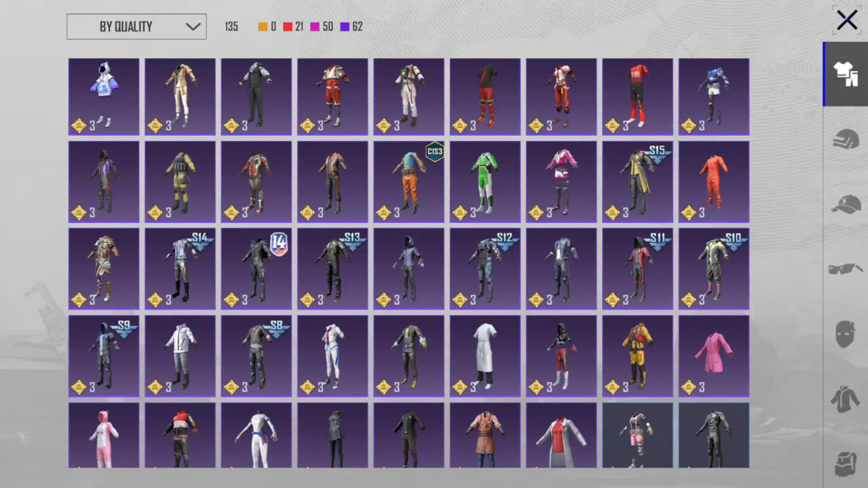Select the jacket tops category icon
This screenshot has height=488, width=868.
(845, 399)
